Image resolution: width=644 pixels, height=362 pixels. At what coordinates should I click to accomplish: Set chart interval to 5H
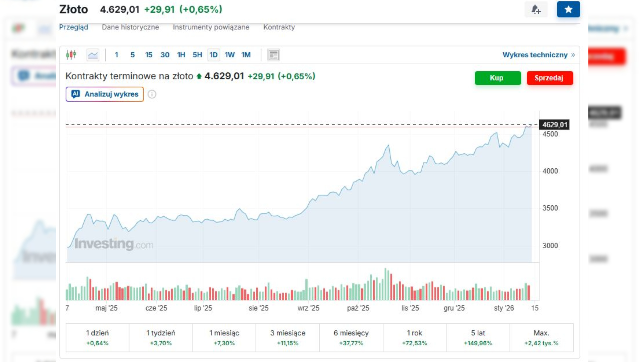pos(197,55)
